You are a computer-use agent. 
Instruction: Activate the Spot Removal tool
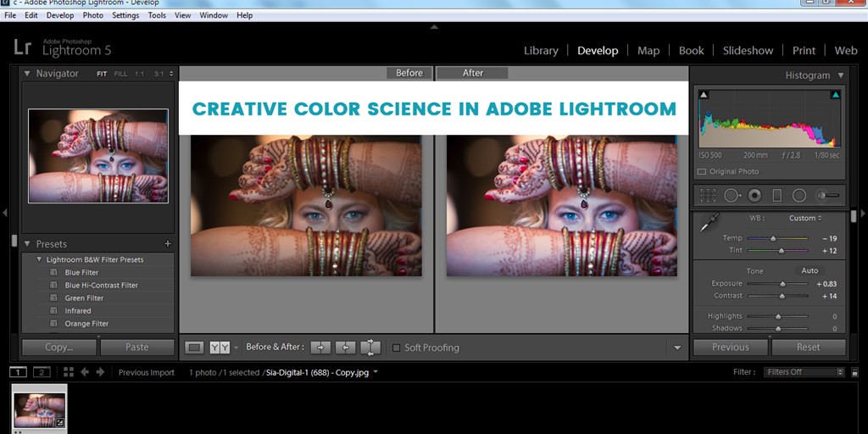tap(731, 196)
